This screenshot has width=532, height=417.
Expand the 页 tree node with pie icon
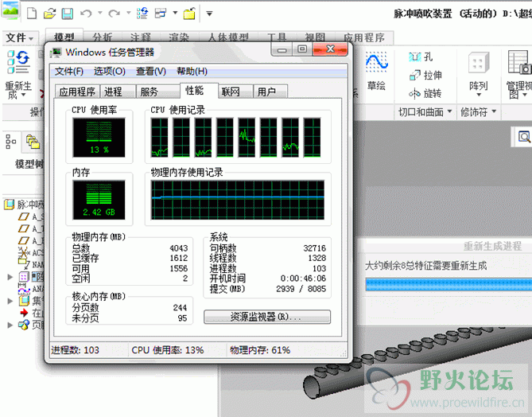click(10, 325)
